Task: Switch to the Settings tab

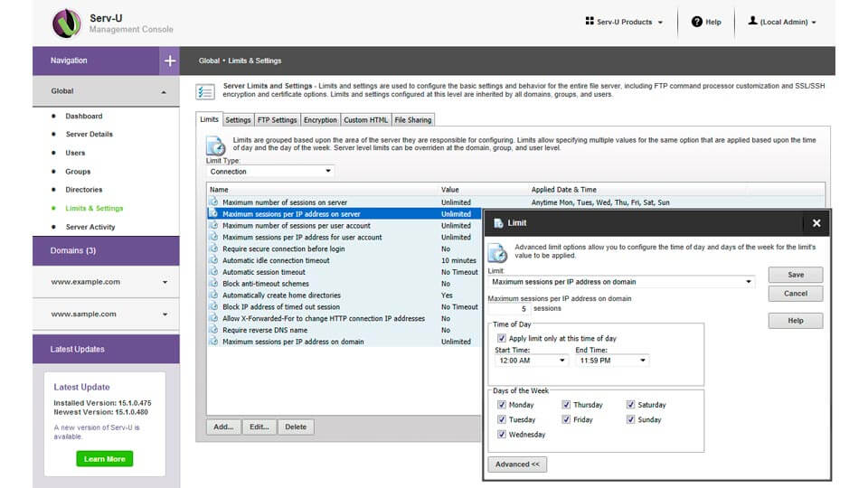Action: (238, 119)
